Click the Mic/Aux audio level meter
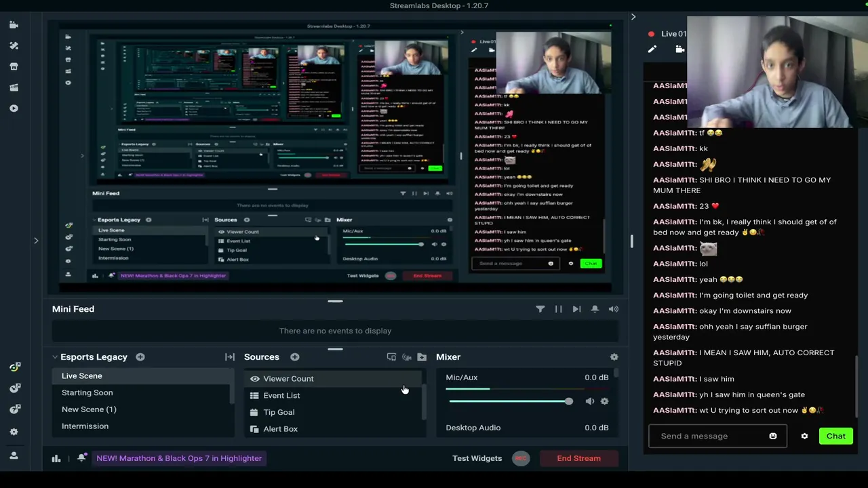868x488 pixels. [527, 389]
